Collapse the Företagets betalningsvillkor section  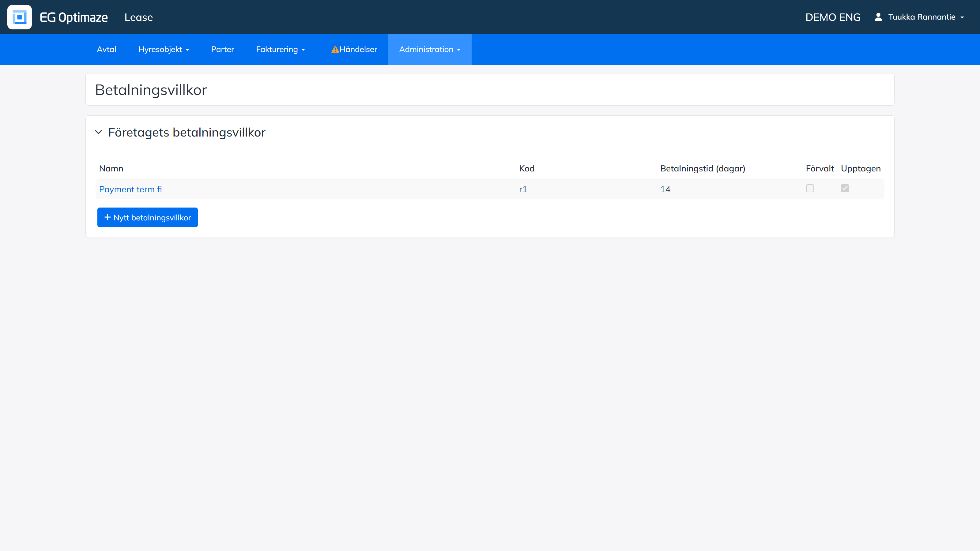[x=99, y=132]
